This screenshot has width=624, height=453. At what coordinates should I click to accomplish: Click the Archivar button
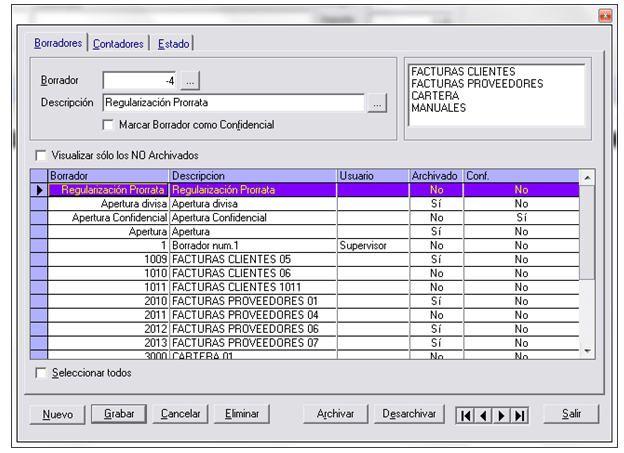[335, 414]
